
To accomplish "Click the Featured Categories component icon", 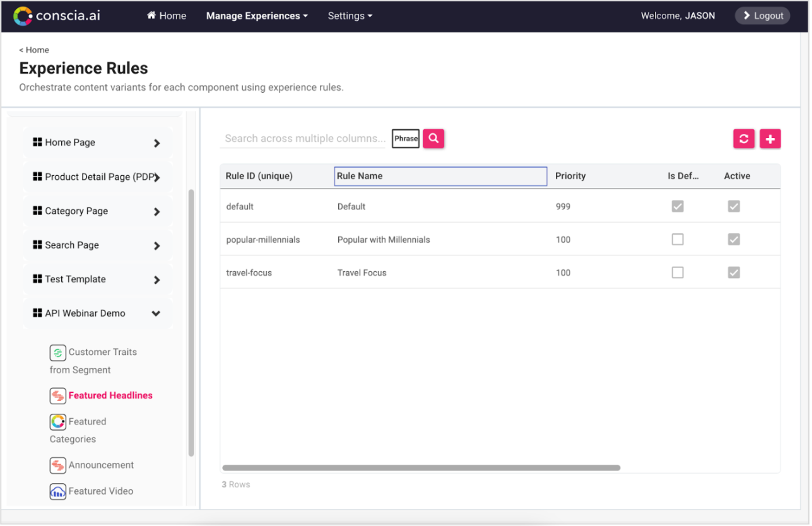I will coord(57,421).
